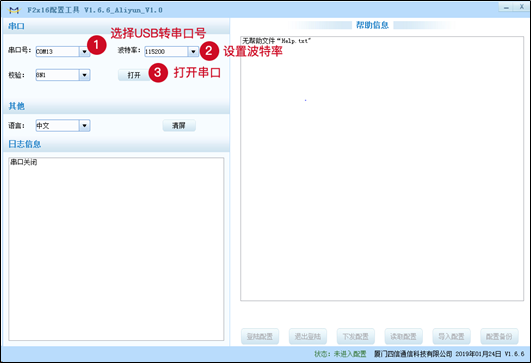This screenshot has height=363, width=531.
Task: Click the 帮助信息 panel heading
Action: pyautogui.click(x=372, y=25)
